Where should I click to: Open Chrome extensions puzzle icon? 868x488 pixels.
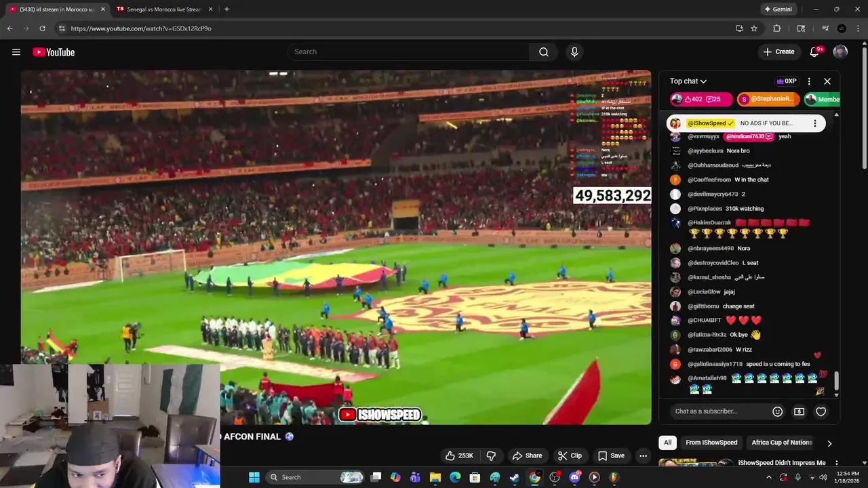[x=777, y=28]
